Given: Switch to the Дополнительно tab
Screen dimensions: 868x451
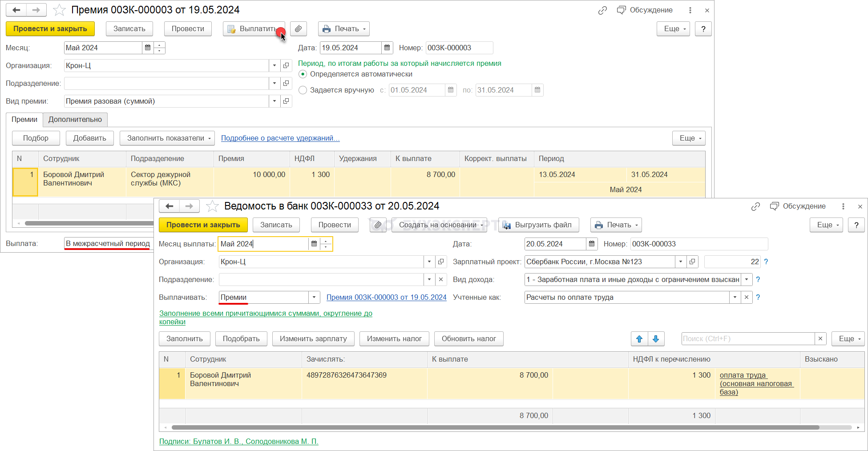Looking at the screenshot, I should click(75, 120).
